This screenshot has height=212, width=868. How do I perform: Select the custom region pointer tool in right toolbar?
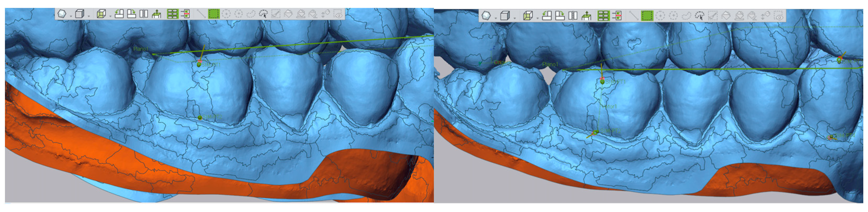pyautogui.click(x=699, y=15)
